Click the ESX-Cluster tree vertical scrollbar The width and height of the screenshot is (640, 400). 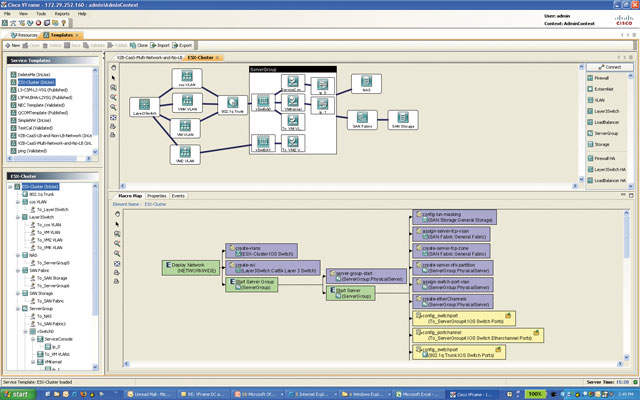(95, 278)
